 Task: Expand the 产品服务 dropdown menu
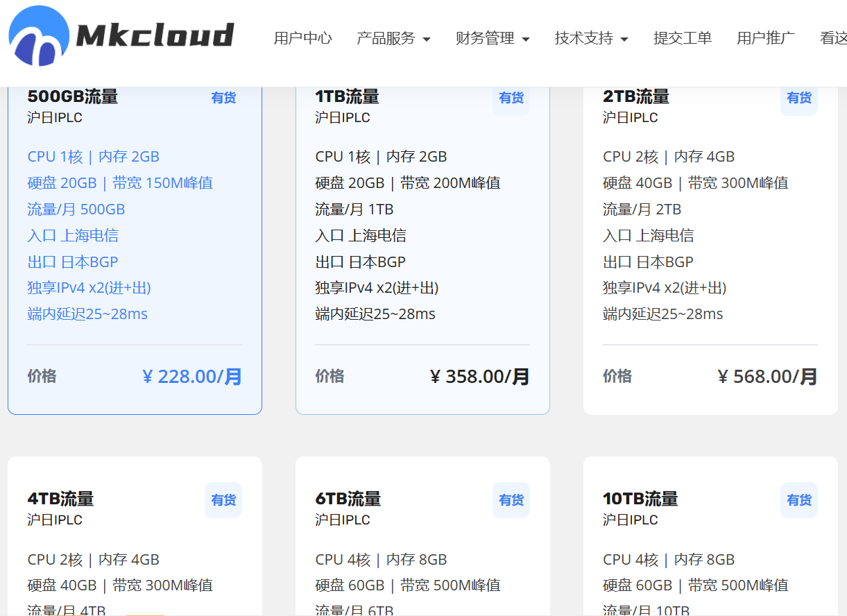pyautogui.click(x=394, y=39)
